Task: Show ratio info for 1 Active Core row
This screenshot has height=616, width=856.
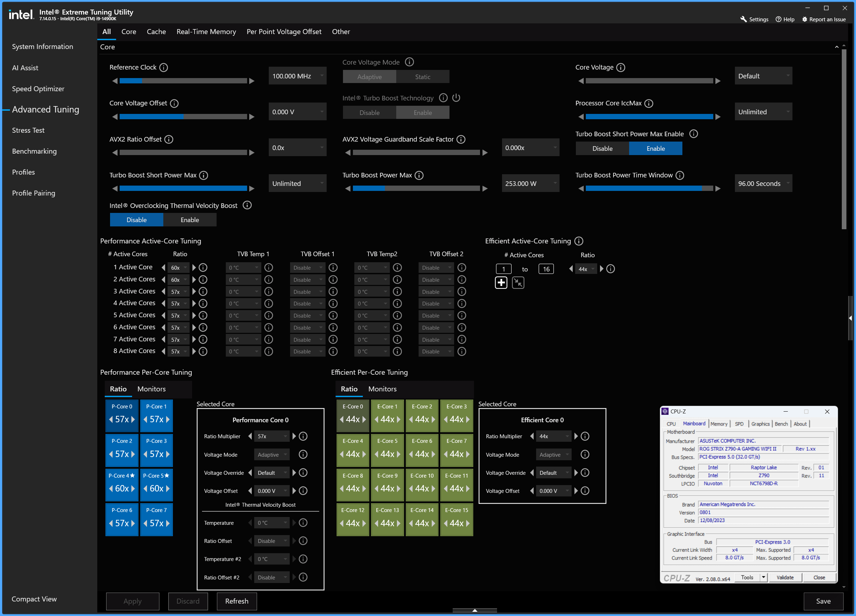Action: tap(203, 268)
